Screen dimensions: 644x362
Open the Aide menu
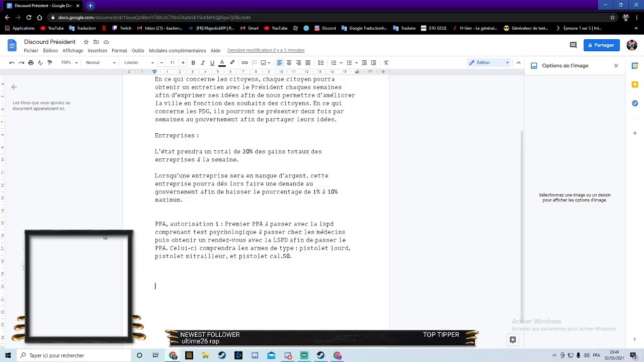[x=215, y=51]
